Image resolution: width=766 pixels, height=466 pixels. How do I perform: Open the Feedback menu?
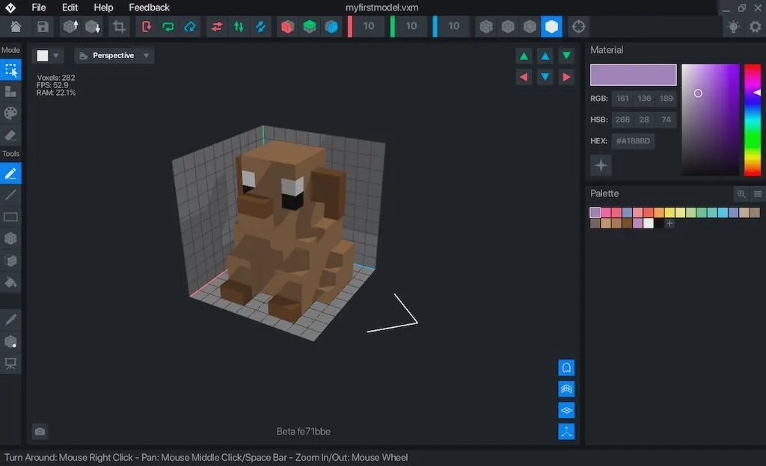click(149, 7)
